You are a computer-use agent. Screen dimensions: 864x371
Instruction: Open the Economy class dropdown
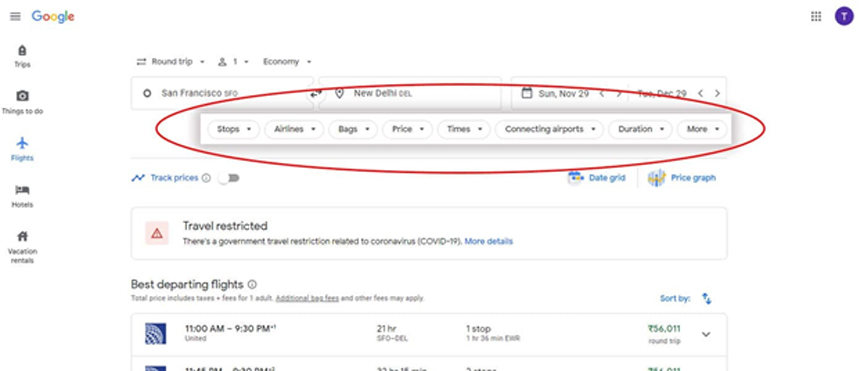pos(287,62)
